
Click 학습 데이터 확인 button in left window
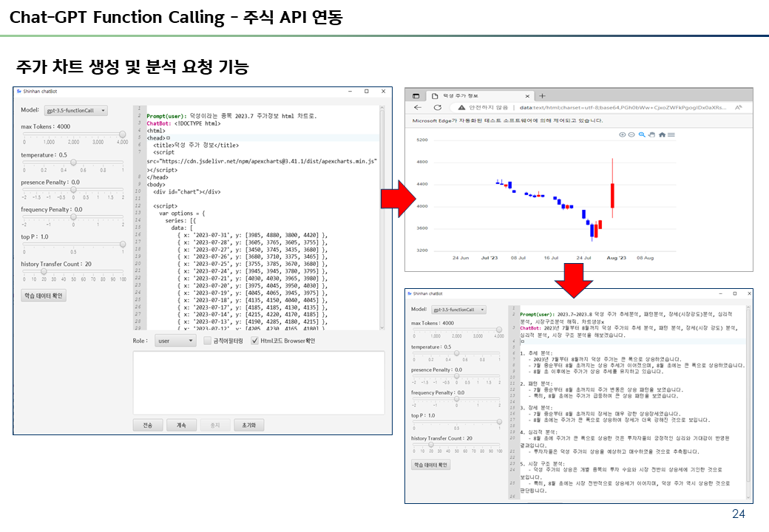coord(44,296)
